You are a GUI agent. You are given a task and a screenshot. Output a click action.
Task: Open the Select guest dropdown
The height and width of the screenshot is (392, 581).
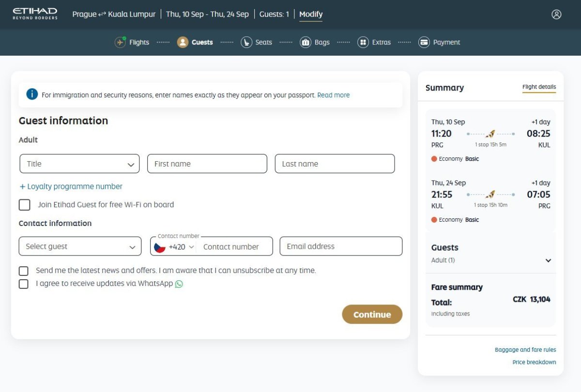80,246
